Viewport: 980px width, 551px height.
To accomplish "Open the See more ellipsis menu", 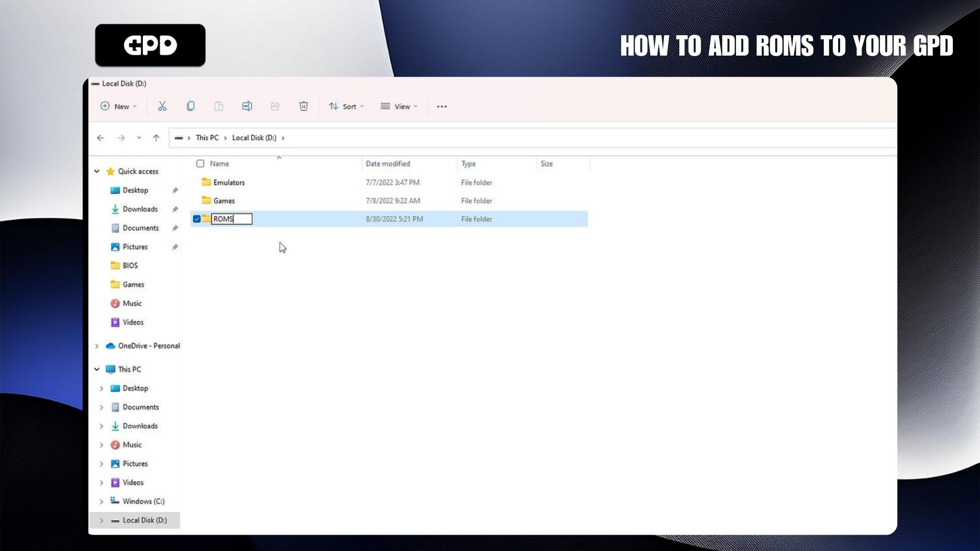I will pos(442,107).
